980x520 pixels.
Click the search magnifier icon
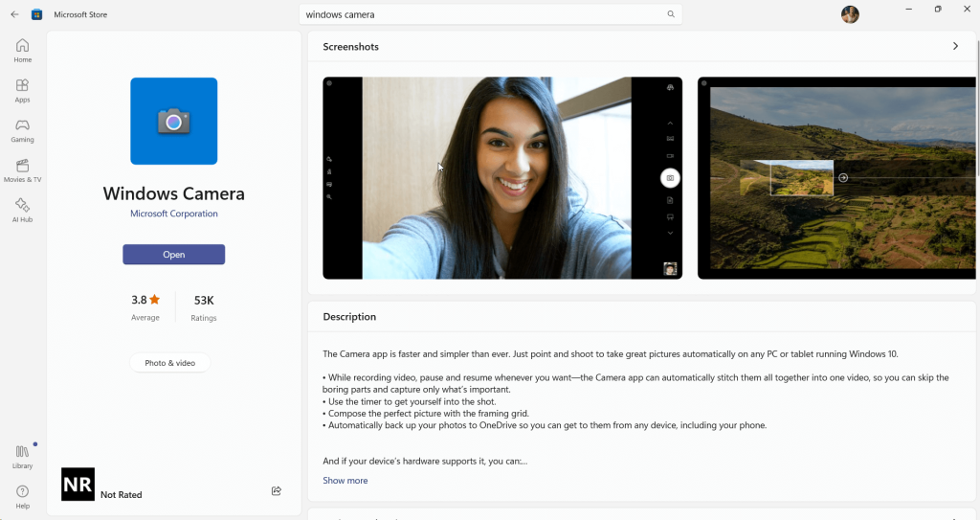point(671,14)
